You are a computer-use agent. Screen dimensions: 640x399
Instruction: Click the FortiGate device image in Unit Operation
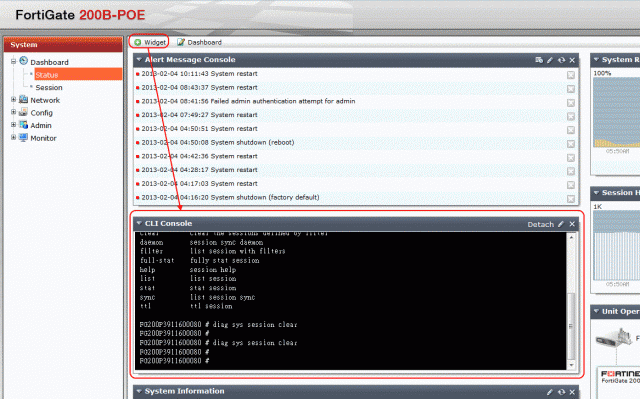pyautogui.click(x=613, y=338)
